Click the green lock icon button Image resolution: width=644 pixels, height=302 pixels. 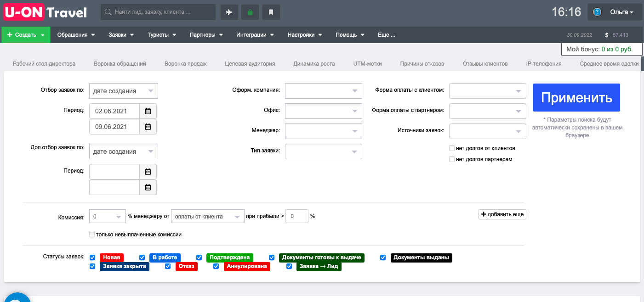(x=250, y=12)
